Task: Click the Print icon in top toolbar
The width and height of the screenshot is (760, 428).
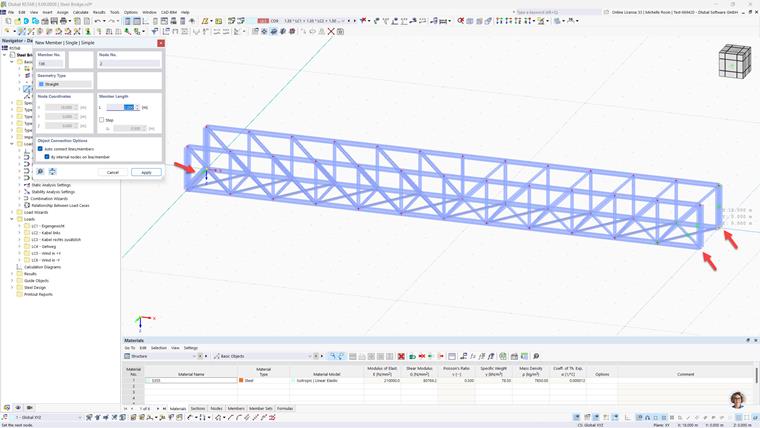Action: coord(63,21)
